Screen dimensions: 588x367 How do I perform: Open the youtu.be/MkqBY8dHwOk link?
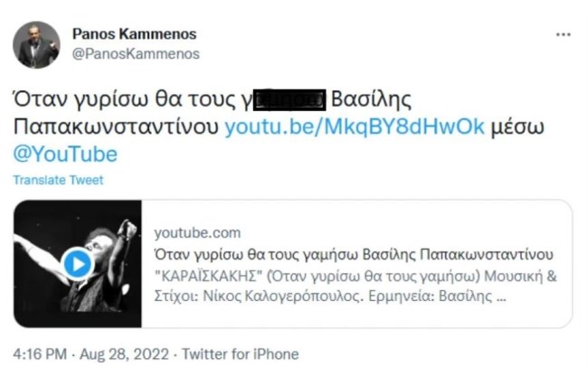(355, 127)
